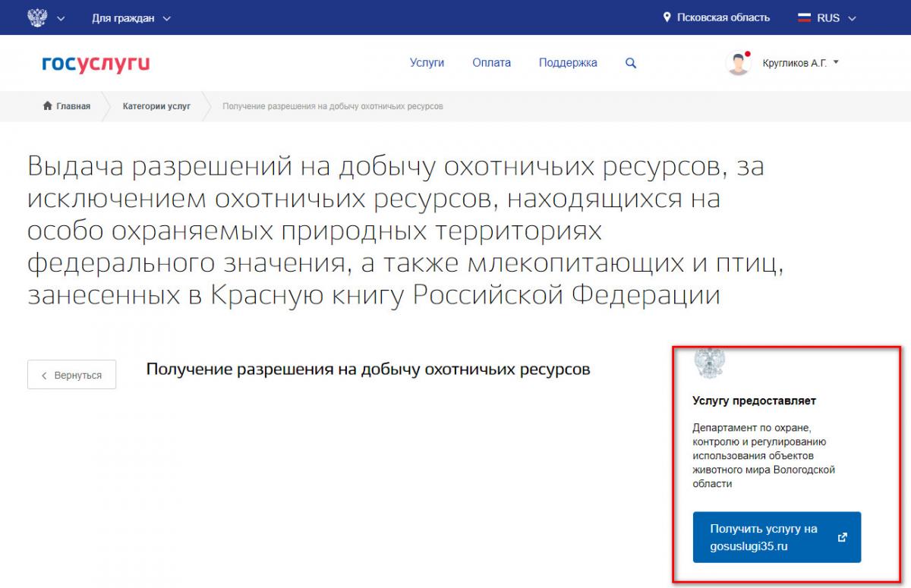Click the search magnifier icon
This screenshot has width=911, height=588.
[x=631, y=64]
